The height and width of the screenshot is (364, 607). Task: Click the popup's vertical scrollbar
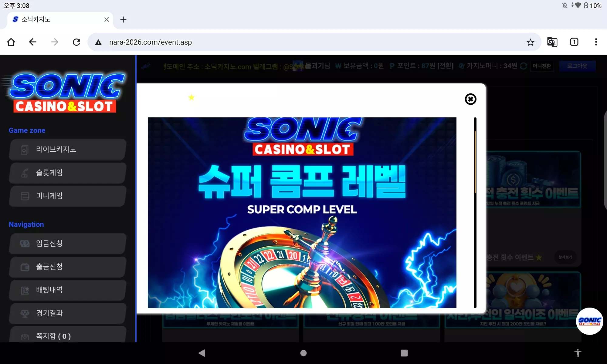tap(475, 212)
